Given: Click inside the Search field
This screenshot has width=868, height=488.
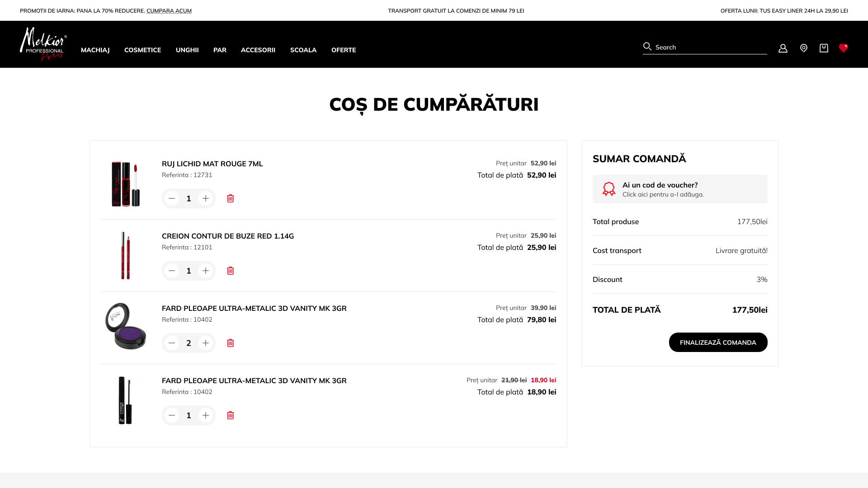Looking at the screenshot, I should tap(705, 47).
